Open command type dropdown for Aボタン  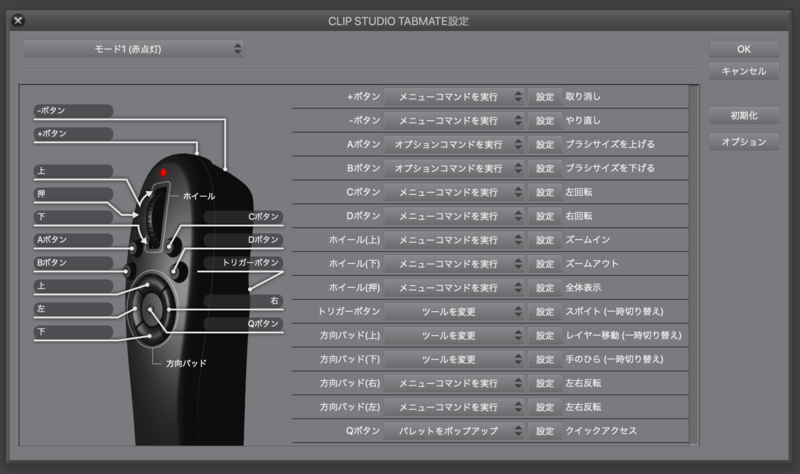click(454, 144)
